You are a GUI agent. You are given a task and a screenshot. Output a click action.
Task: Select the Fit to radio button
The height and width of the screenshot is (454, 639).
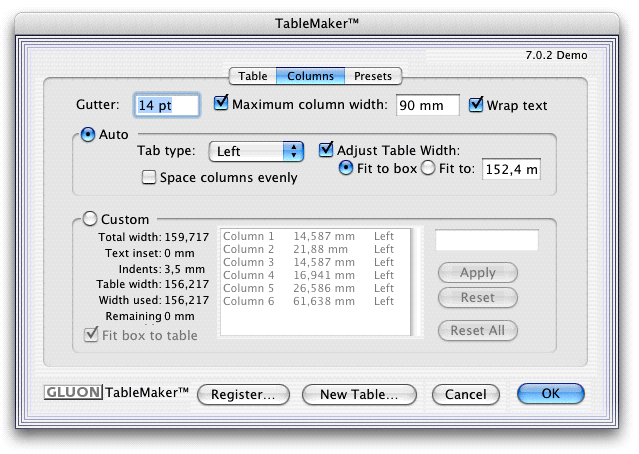[428, 168]
